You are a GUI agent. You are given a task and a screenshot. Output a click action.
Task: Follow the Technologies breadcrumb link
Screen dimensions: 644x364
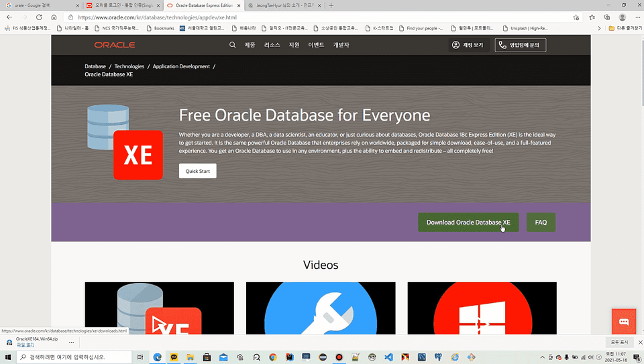pyautogui.click(x=129, y=66)
